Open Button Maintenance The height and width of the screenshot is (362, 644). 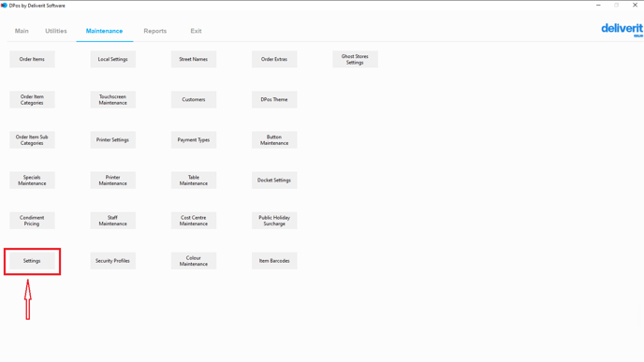pyautogui.click(x=274, y=140)
